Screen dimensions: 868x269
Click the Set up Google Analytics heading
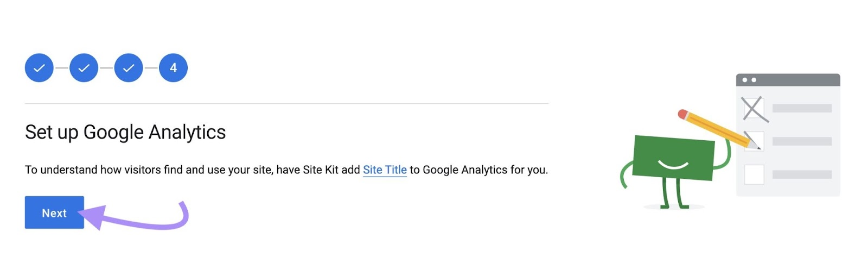[x=125, y=132]
